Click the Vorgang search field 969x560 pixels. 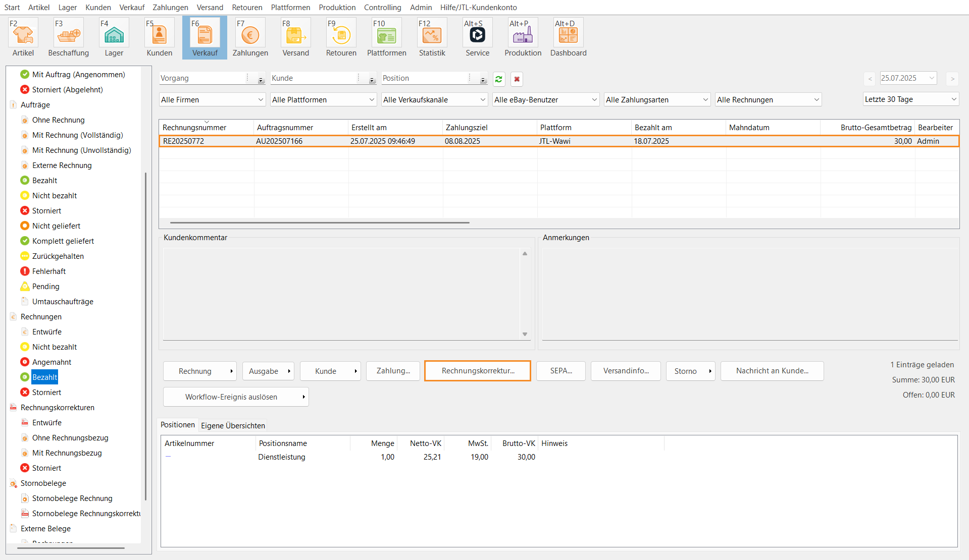point(202,78)
